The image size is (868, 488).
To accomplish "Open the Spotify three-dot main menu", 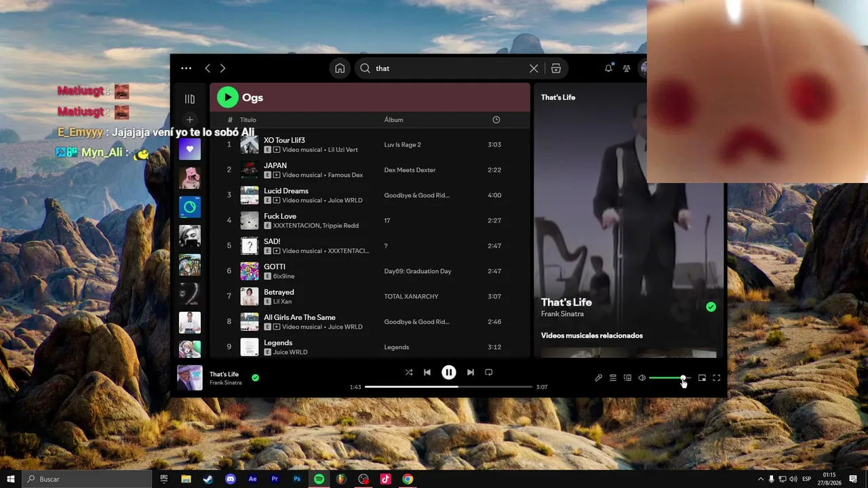I will pyautogui.click(x=186, y=68).
